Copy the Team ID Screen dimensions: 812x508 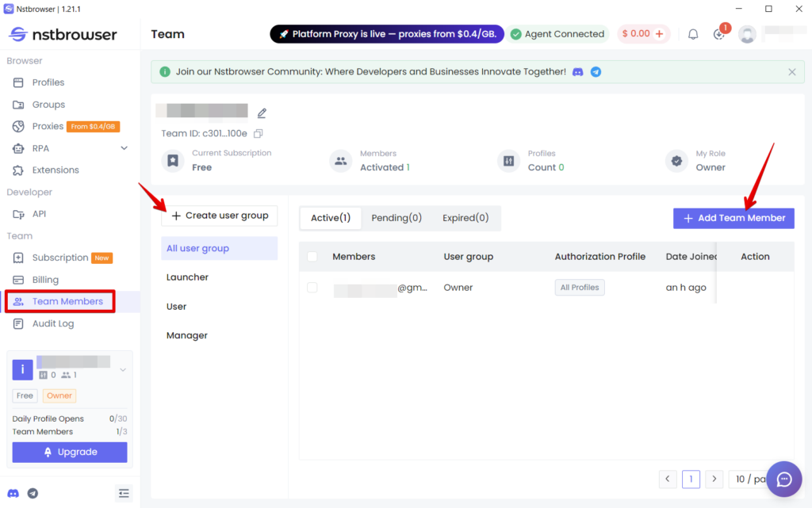[259, 133]
